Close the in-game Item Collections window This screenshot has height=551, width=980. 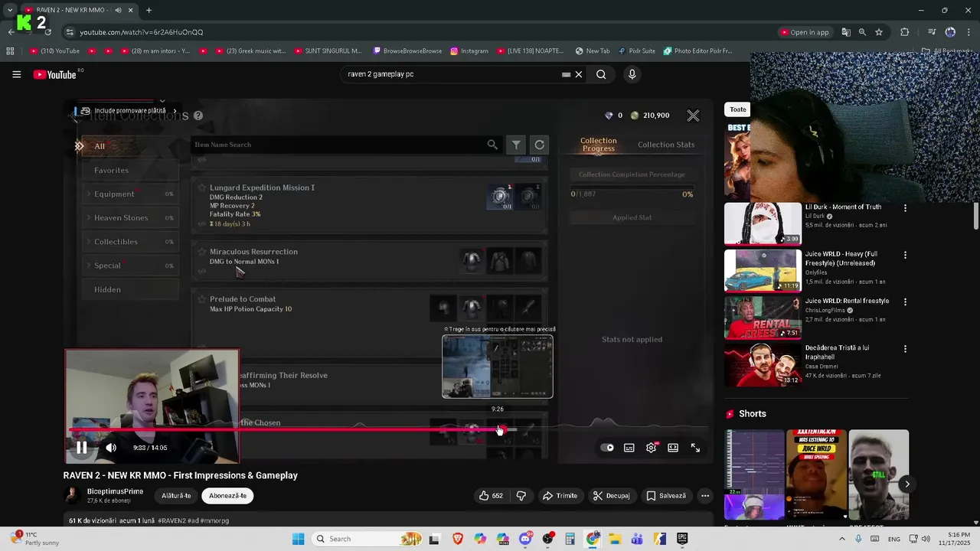693,116
